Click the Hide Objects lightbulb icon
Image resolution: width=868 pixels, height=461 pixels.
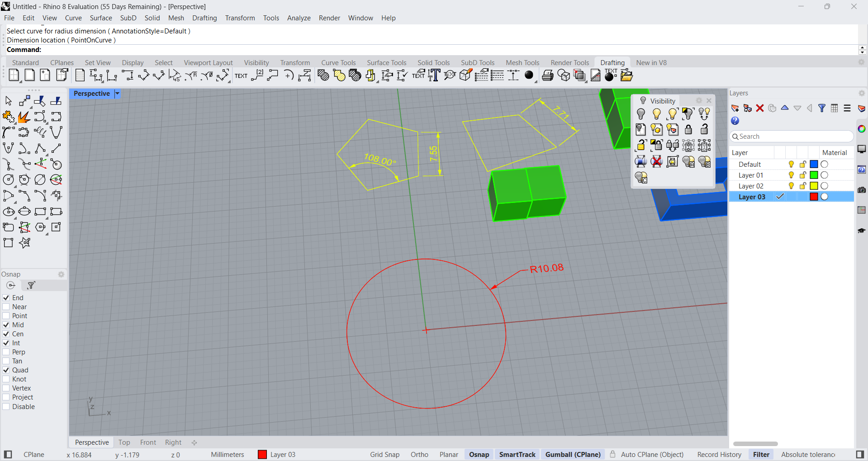point(640,113)
